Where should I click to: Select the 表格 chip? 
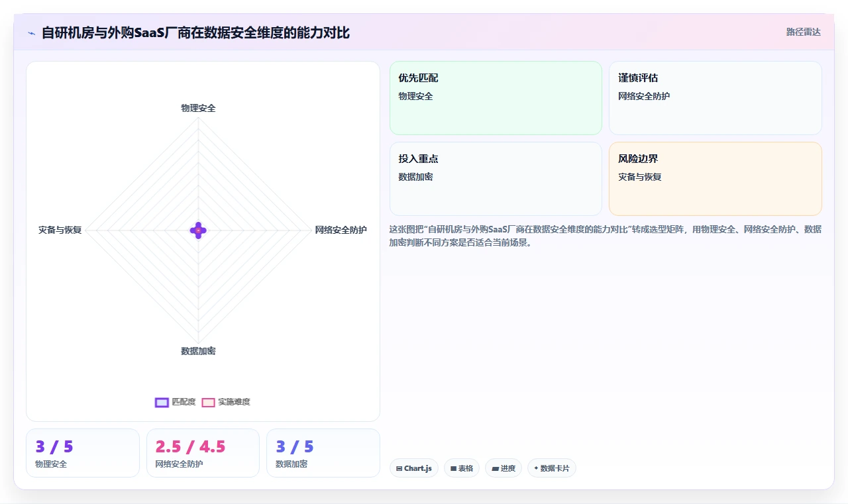462,468
